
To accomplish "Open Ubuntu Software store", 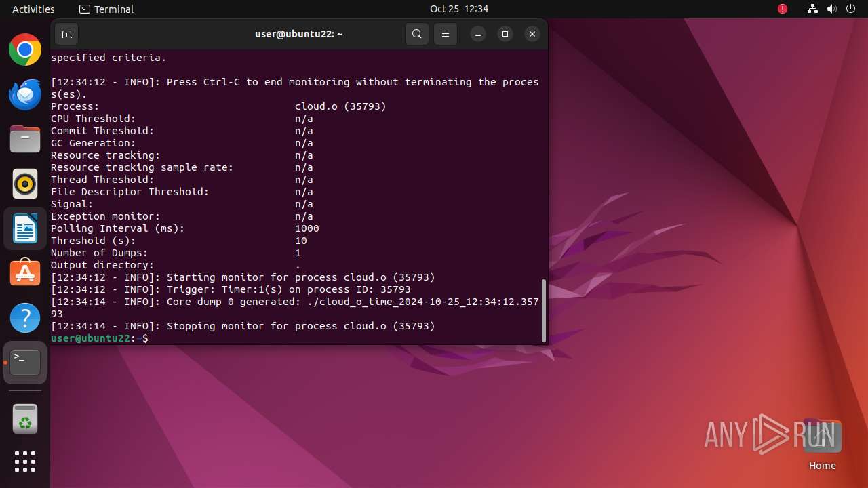I will (25, 273).
